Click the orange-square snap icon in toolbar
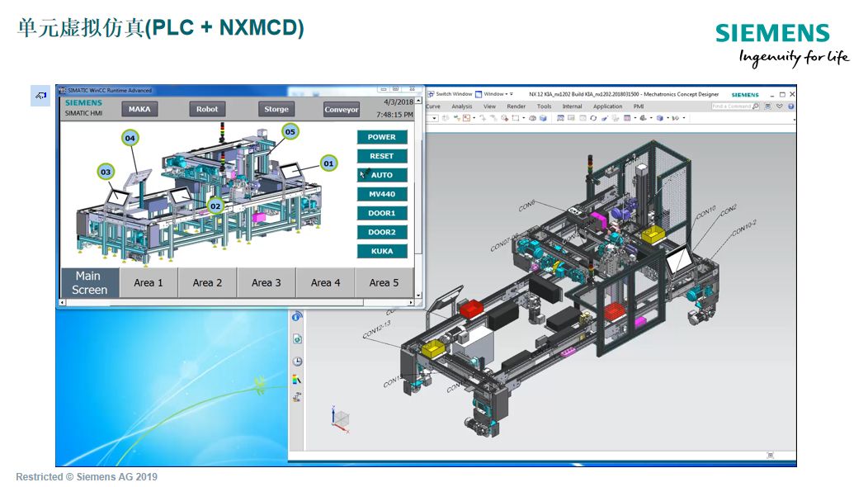This screenshot has width=868, height=487. 466,118
